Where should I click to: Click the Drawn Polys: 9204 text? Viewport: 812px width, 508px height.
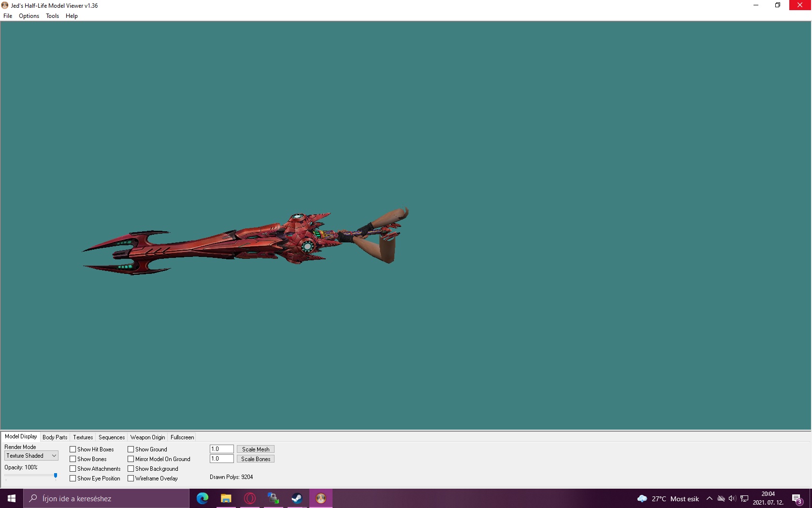tap(232, 477)
